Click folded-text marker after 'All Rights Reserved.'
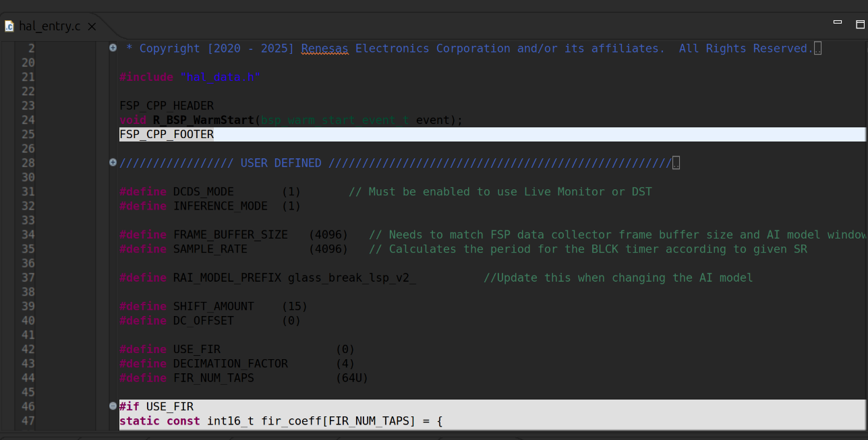 817,49
